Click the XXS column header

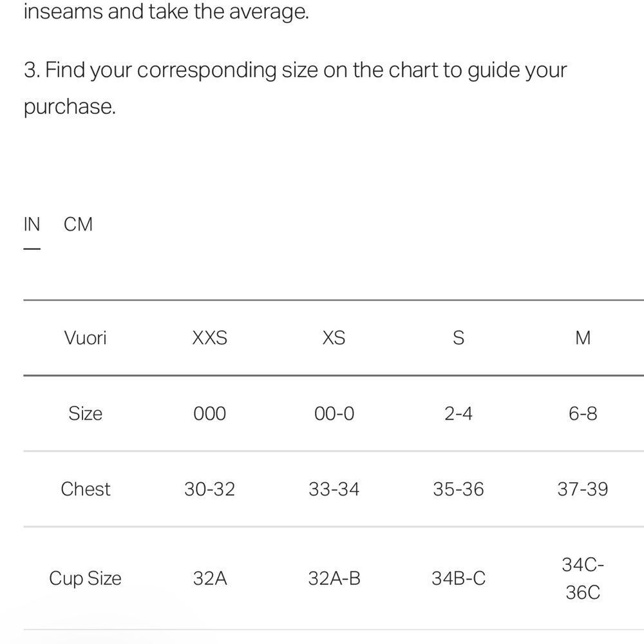[209, 338]
